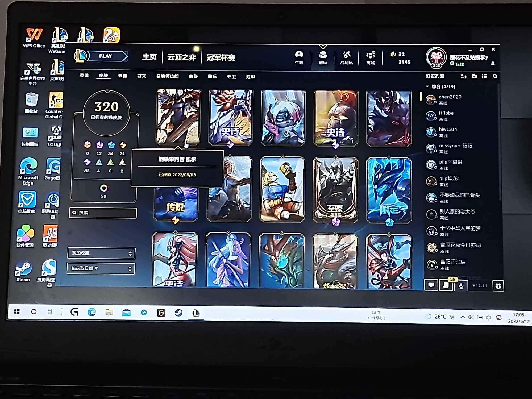The height and width of the screenshot is (399, 532).
Task: Collapse the 综合 (0/19) friends group
Action: 440,86
